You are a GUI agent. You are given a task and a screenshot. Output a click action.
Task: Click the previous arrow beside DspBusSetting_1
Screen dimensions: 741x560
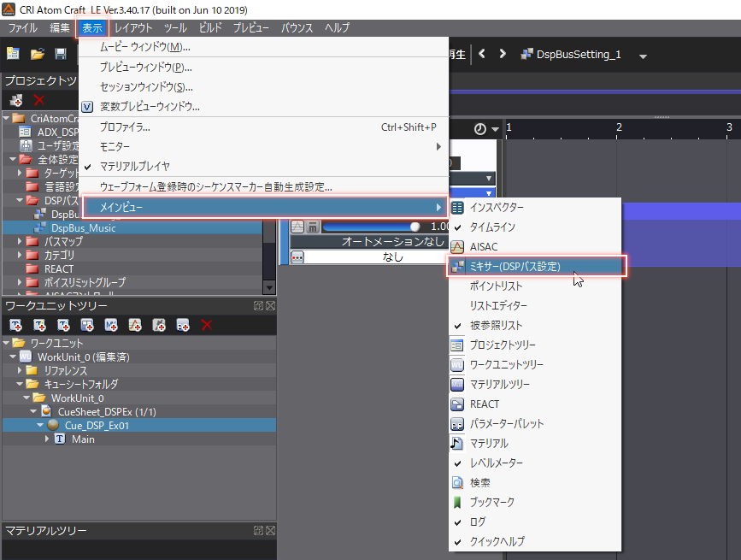click(482, 54)
